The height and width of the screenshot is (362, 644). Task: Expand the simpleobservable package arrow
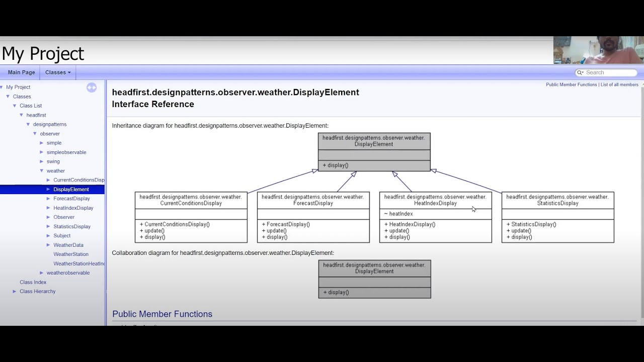42,152
